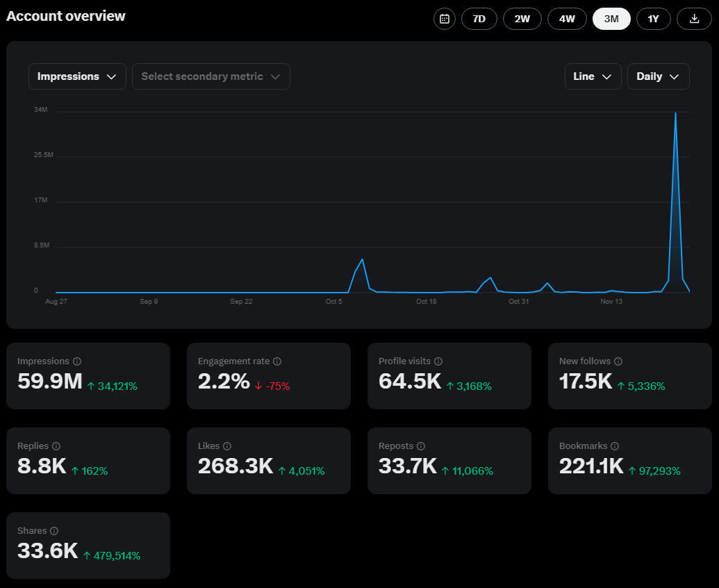Click info icon next to Shares
The width and height of the screenshot is (719, 588).
click(54, 531)
